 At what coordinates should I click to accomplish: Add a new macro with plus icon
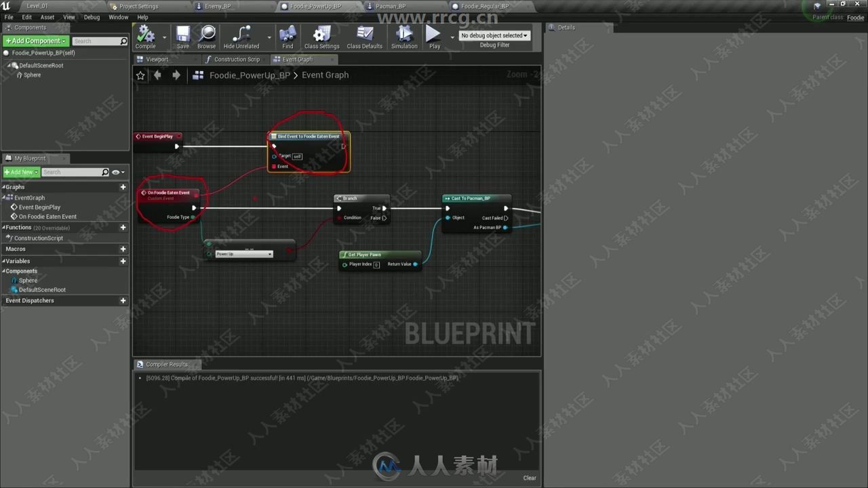click(x=123, y=249)
